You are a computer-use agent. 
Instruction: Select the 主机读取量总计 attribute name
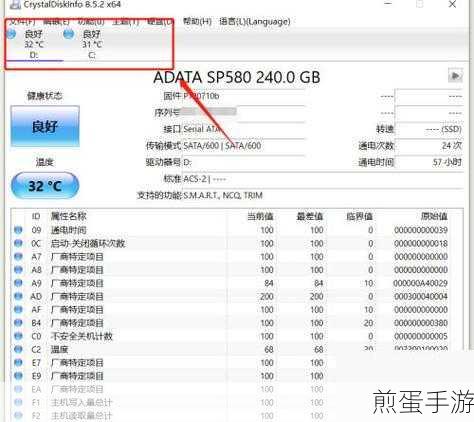point(81,416)
